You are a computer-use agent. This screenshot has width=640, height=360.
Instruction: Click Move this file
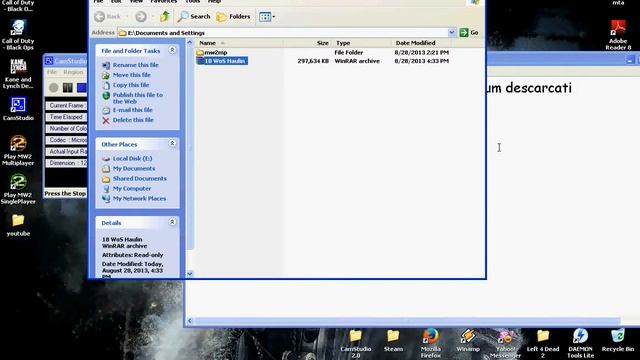point(131,75)
